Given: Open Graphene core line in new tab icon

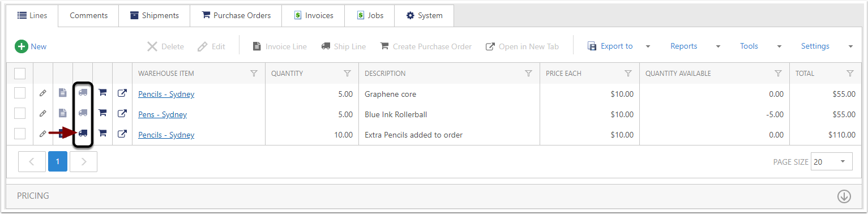Looking at the screenshot, I should 122,93.
